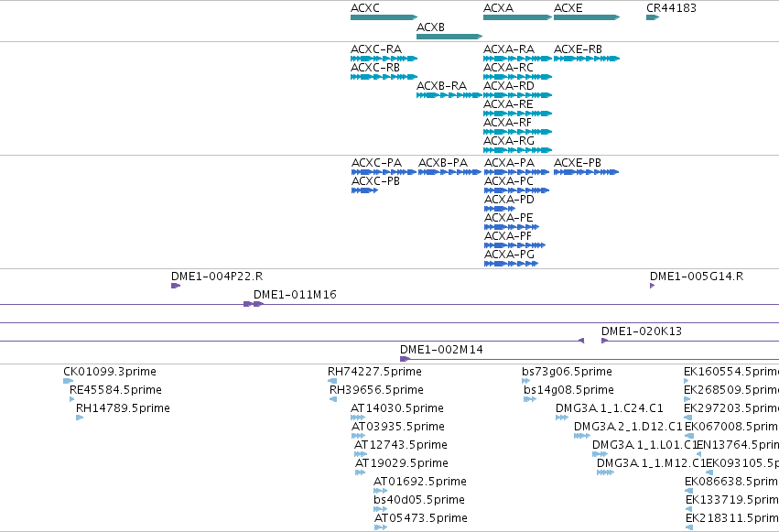Select the ACXA-RC transcript
Viewport: 779px width, 532px height.
coord(518,77)
